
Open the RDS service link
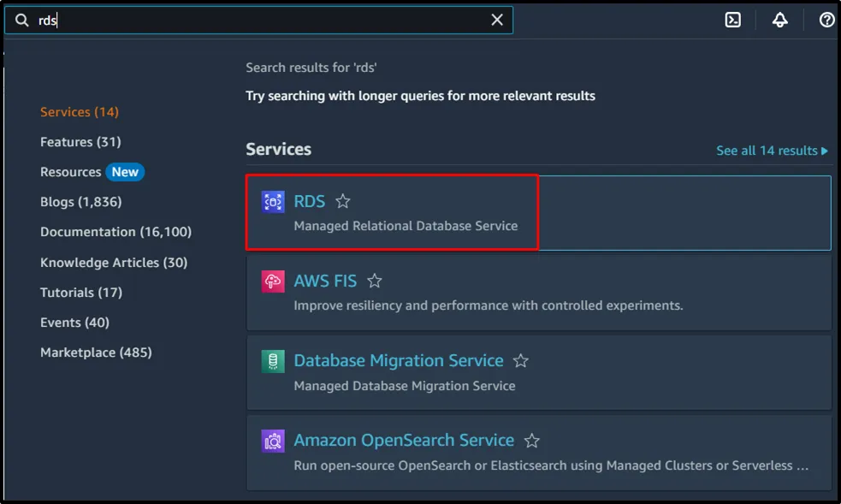pos(310,202)
